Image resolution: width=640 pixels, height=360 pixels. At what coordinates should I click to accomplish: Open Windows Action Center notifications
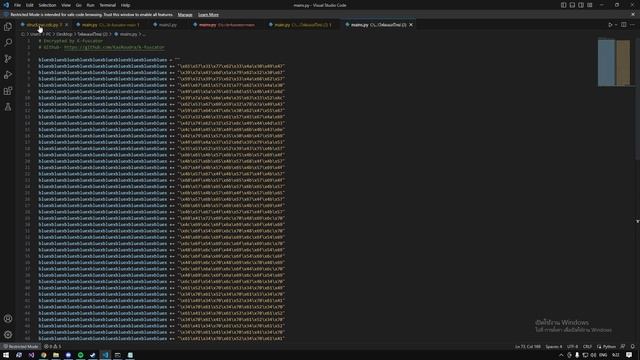(629, 355)
